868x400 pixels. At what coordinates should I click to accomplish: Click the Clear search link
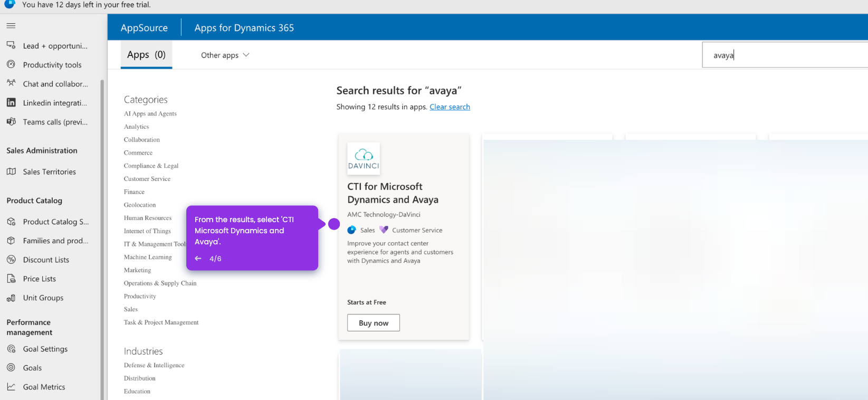(450, 107)
